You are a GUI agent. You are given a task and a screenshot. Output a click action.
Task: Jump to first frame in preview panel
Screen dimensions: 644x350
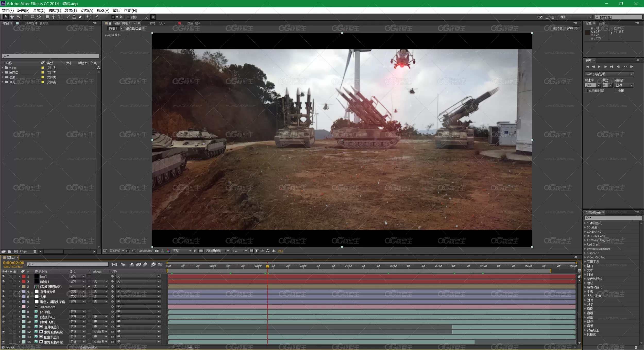tap(587, 67)
